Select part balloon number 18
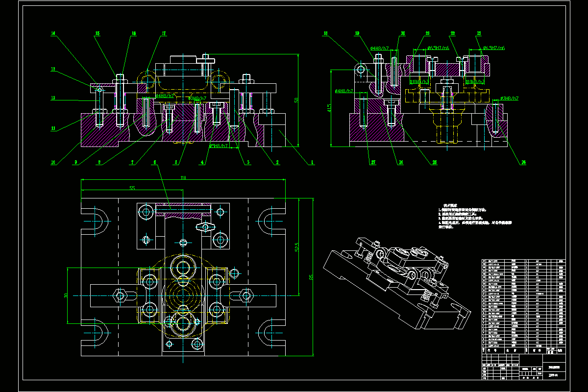Image resolution: width=588 pixels, height=392 pixels. pyautogui.click(x=325, y=34)
